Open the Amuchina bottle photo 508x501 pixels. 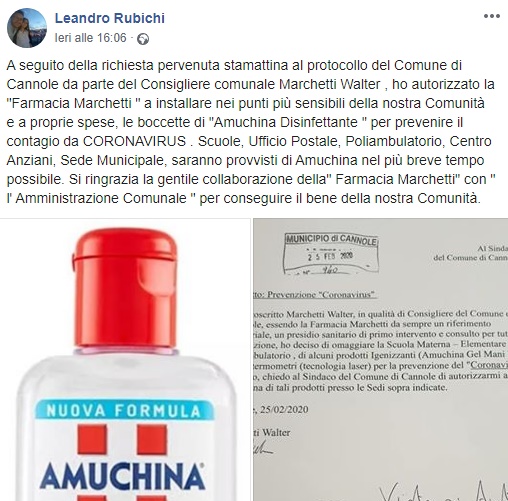point(125,360)
